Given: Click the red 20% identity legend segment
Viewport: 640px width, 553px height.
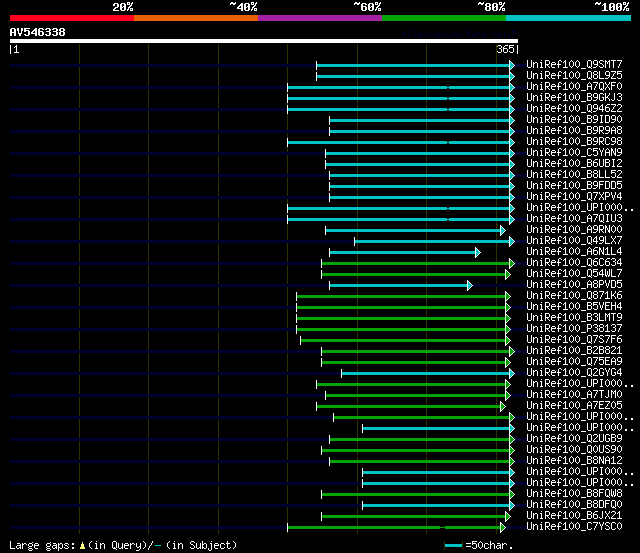Looking at the screenshot, I should coord(72,18).
